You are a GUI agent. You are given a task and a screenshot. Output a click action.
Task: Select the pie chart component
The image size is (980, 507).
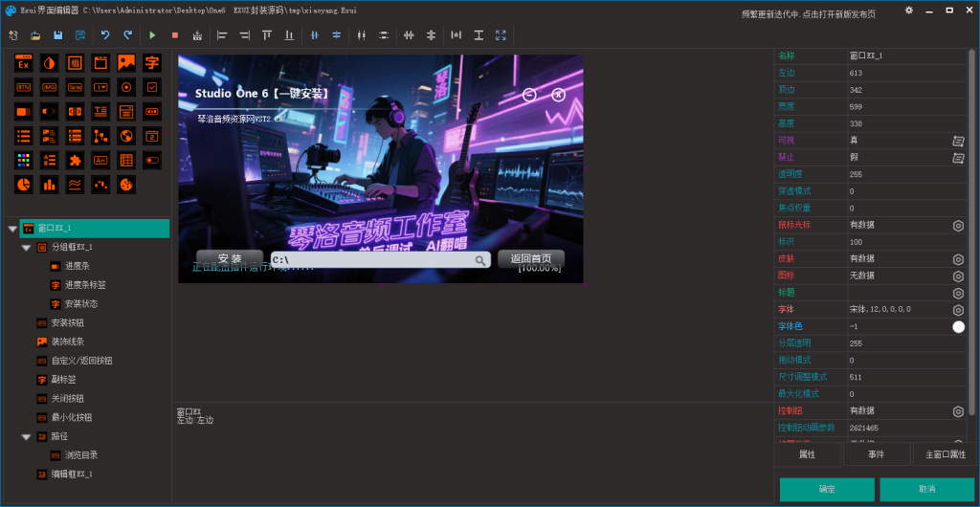[24, 185]
